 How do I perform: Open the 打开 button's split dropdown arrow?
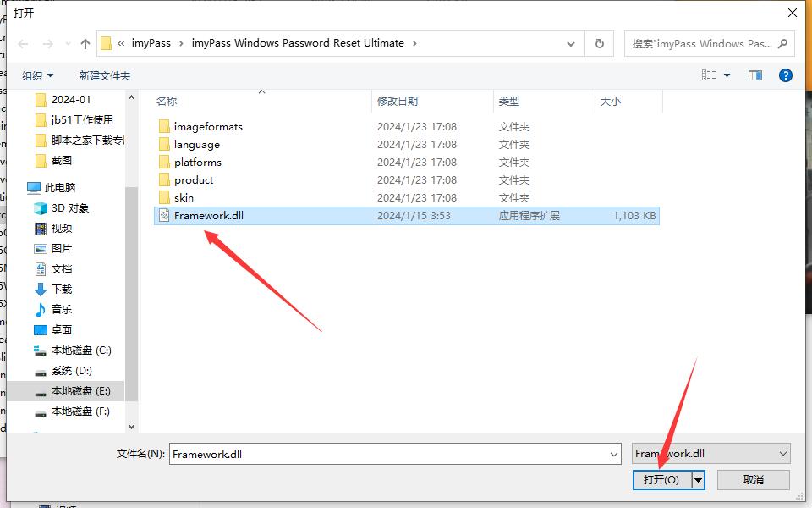pos(698,480)
